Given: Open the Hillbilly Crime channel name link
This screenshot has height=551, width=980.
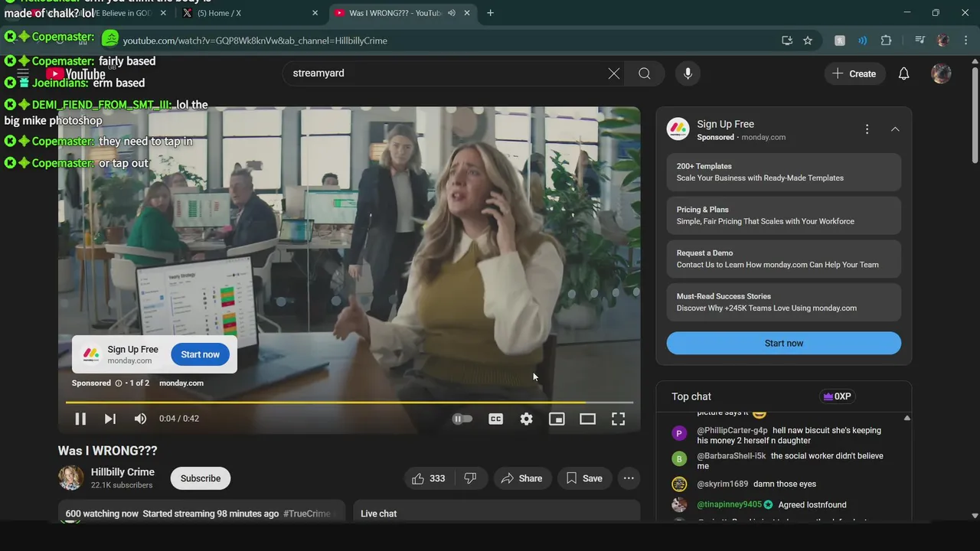Looking at the screenshot, I should [x=122, y=472].
